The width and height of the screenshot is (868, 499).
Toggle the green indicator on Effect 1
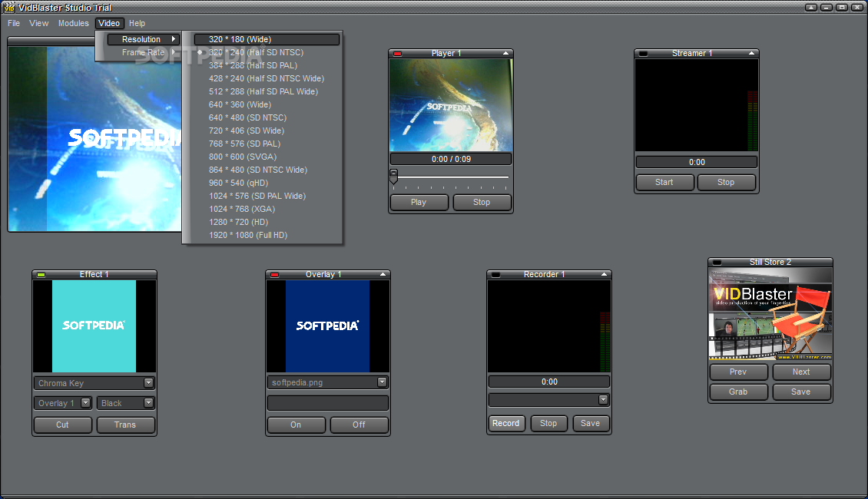click(x=41, y=275)
